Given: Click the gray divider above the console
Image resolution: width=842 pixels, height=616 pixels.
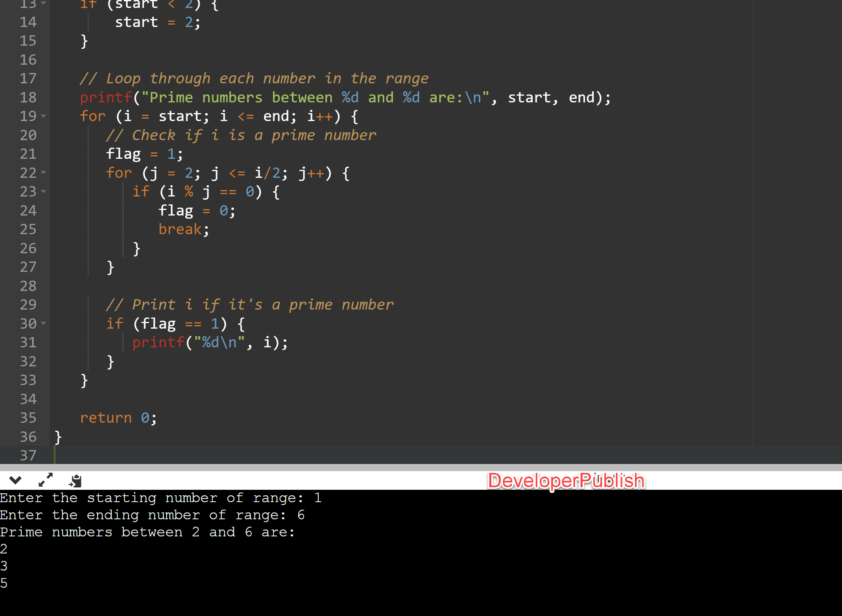Looking at the screenshot, I should click(421, 467).
